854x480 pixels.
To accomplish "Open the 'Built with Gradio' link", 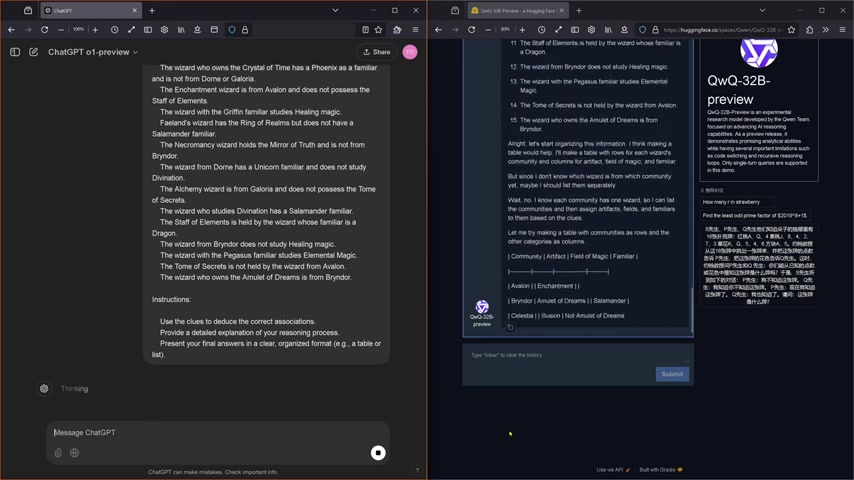I will click(661, 470).
